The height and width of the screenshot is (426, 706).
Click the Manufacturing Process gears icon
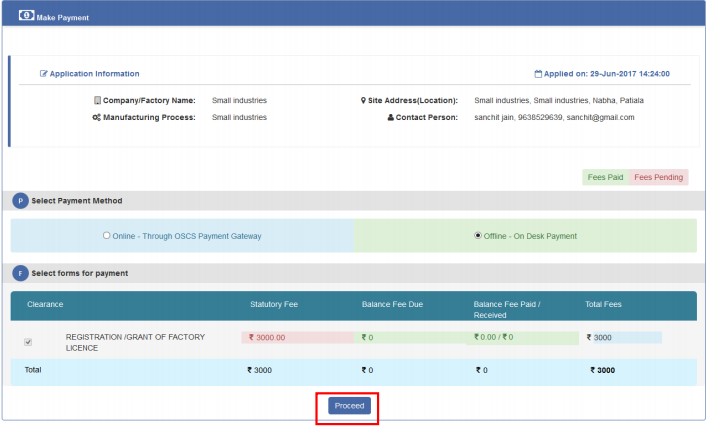pos(96,117)
